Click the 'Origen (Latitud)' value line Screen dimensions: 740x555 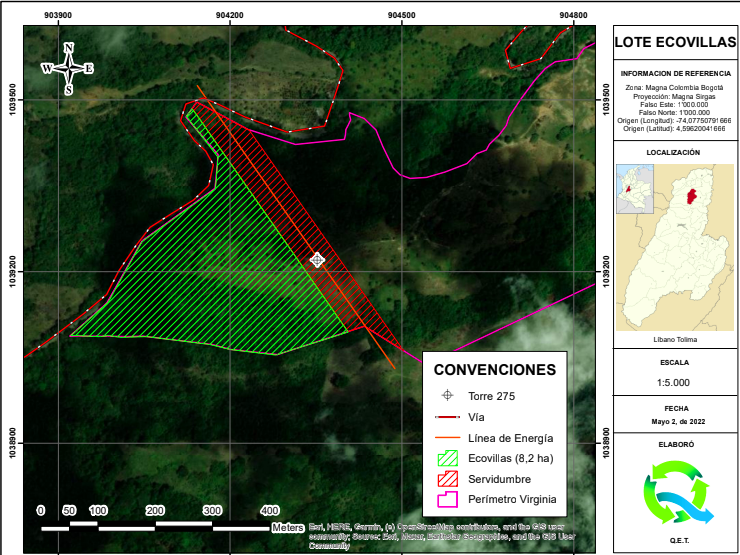674,128
